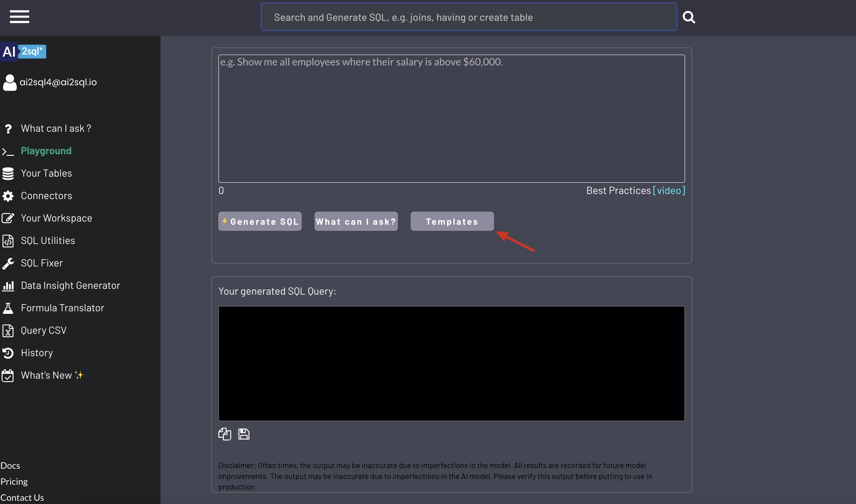Copy generated SQL with the copy icon
This screenshot has height=504, width=856.
224,434
